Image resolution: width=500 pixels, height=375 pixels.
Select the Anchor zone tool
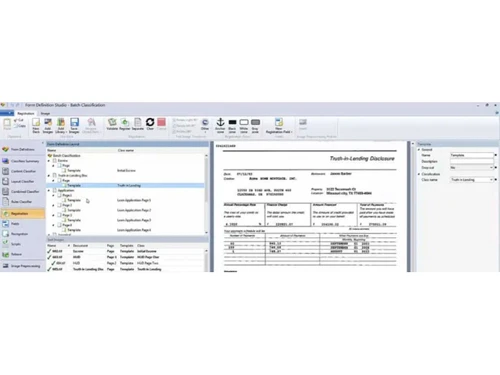point(220,125)
